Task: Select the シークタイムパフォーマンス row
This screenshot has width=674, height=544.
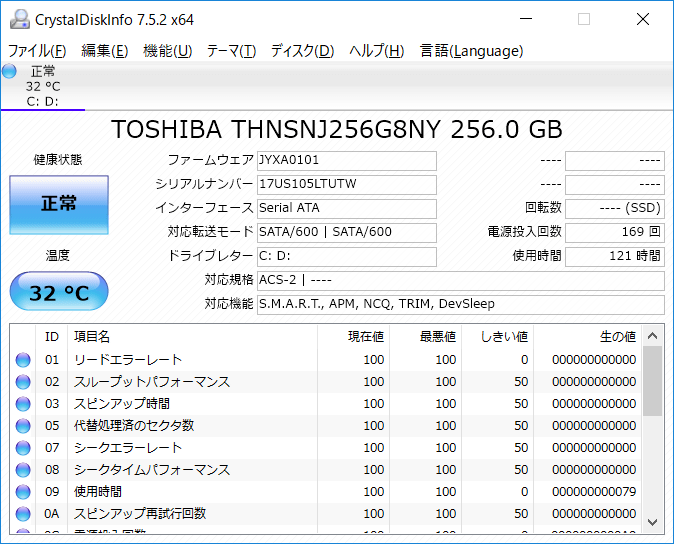Action: [326, 470]
